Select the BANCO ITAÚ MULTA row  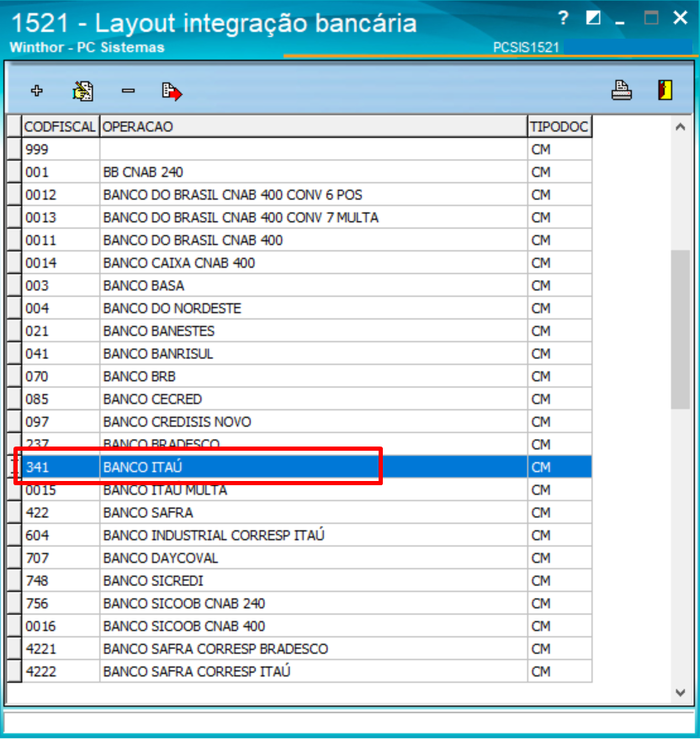tap(300, 490)
